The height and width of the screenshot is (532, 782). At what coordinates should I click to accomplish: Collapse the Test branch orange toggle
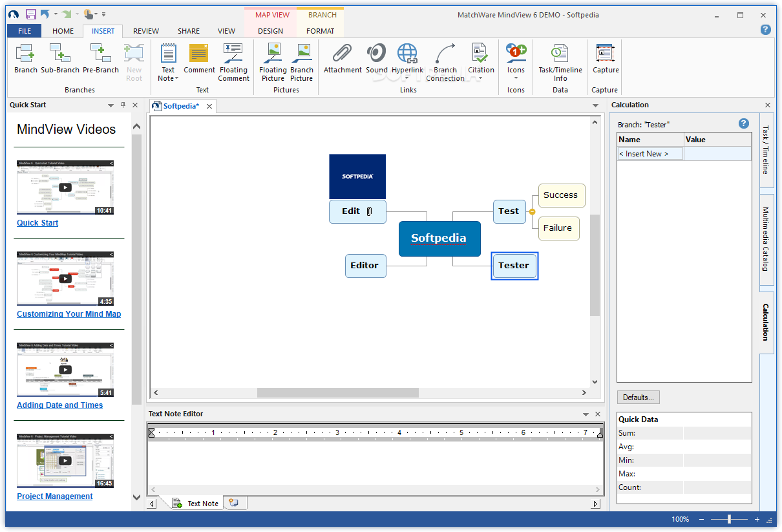[x=532, y=211]
